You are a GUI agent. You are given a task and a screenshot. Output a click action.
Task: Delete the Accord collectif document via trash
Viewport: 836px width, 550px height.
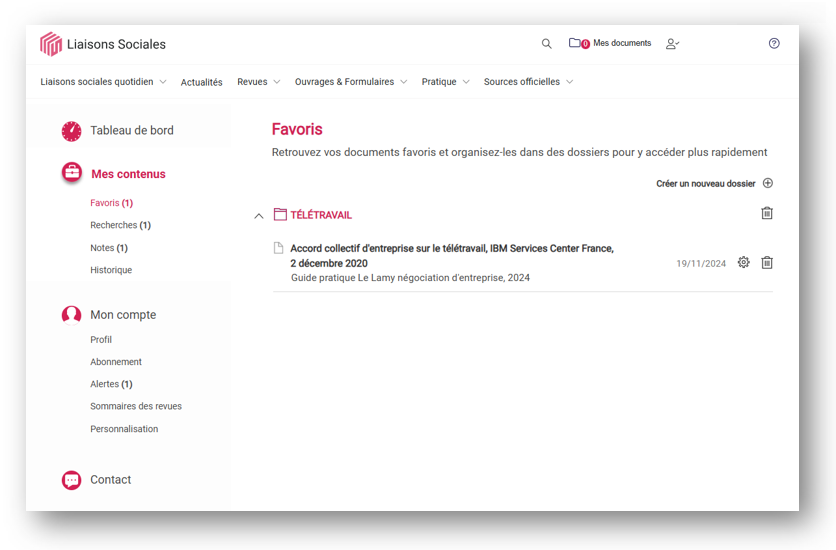[x=767, y=262]
